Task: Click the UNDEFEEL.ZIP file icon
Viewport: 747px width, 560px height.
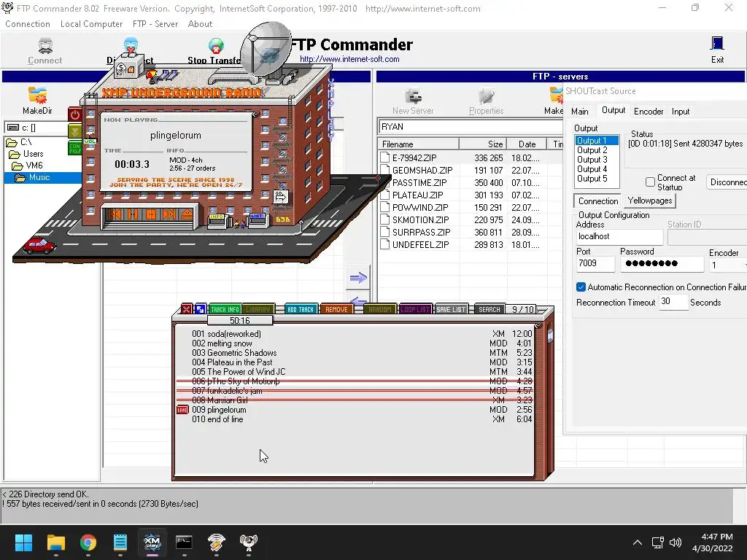Action: (x=385, y=245)
